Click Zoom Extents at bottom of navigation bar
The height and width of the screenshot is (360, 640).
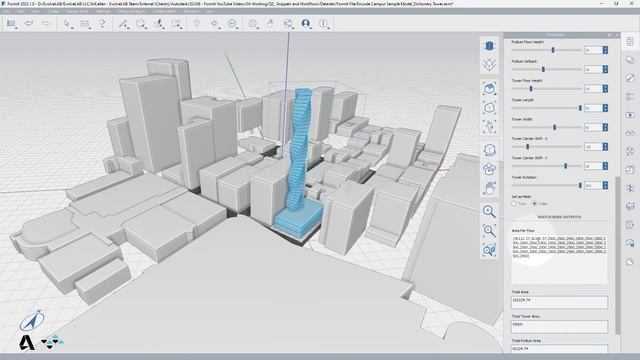[489, 250]
